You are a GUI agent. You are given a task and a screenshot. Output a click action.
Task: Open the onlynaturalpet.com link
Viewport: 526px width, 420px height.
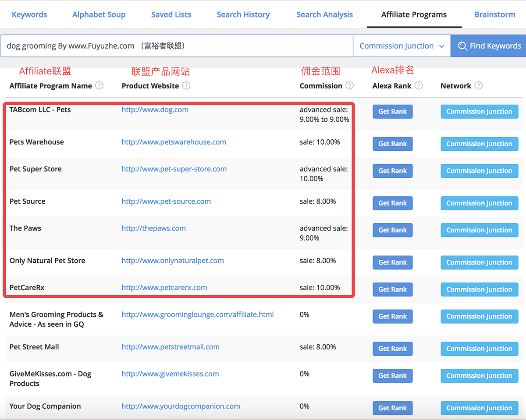(x=173, y=261)
